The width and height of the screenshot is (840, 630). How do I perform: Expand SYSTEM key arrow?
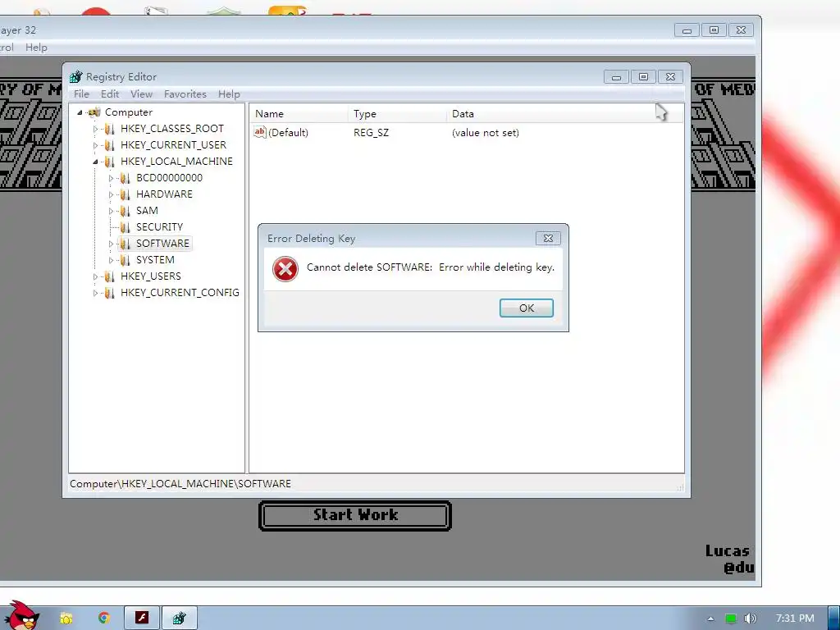(111, 260)
